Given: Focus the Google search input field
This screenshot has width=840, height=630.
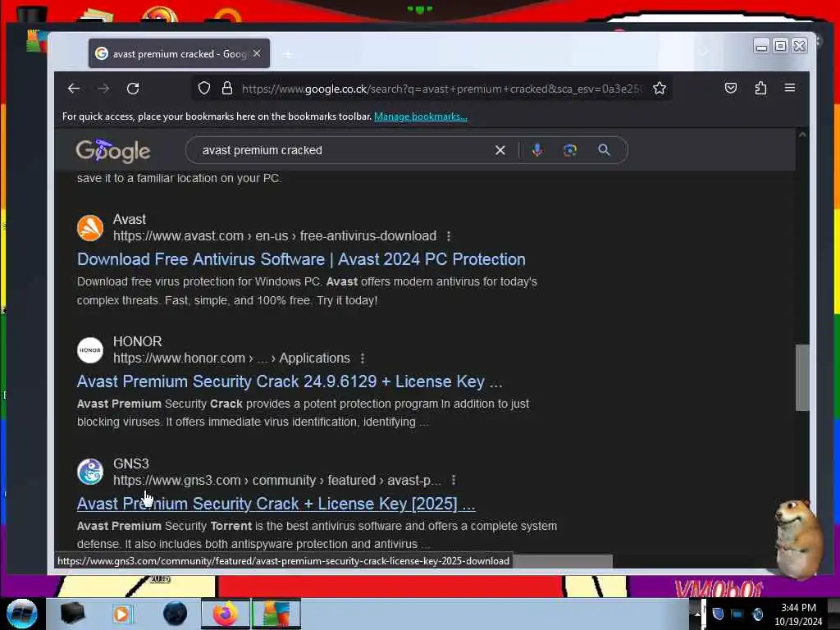Looking at the screenshot, I should pyautogui.click(x=343, y=151).
